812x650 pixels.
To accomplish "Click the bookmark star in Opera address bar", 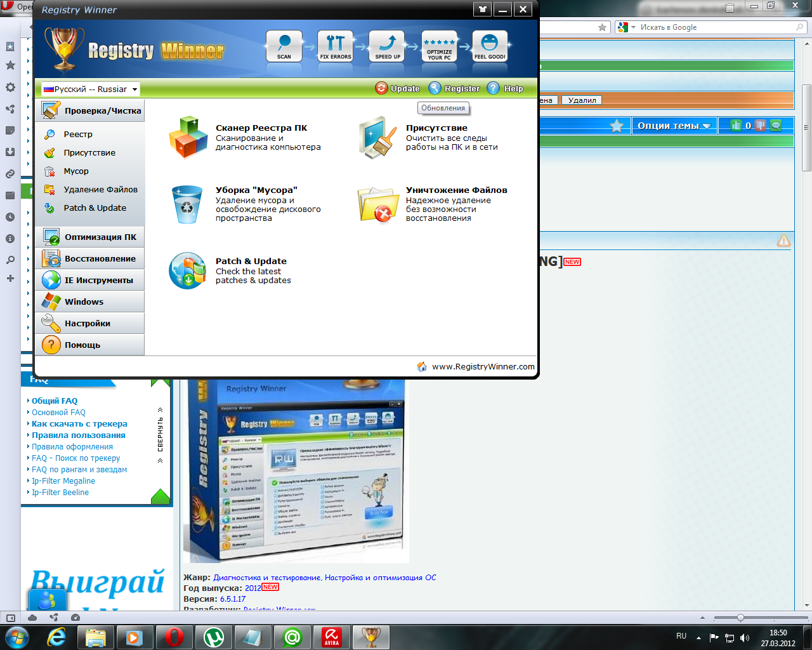I will tap(602, 27).
